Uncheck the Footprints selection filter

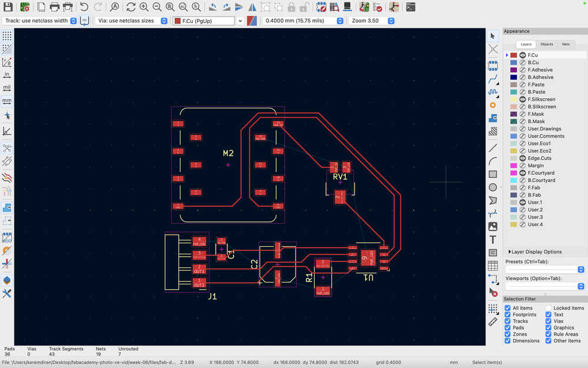coord(507,315)
